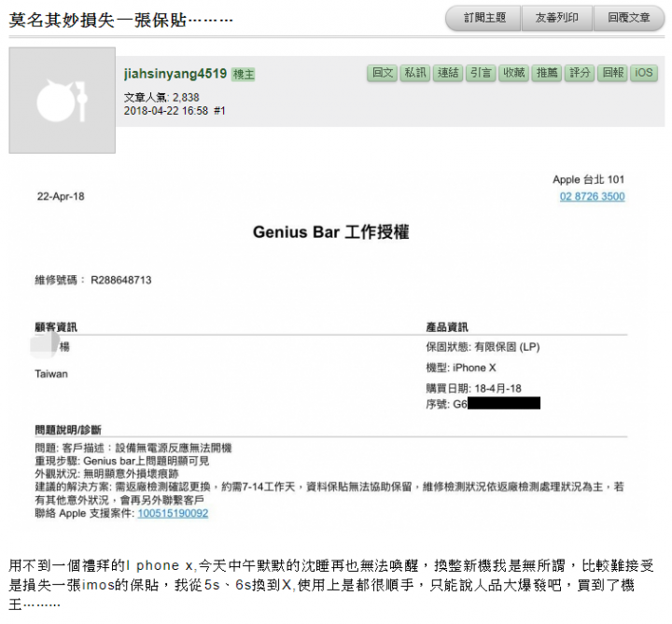Click the #1 post number
The width and height of the screenshot is (672, 624).
(219, 111)
